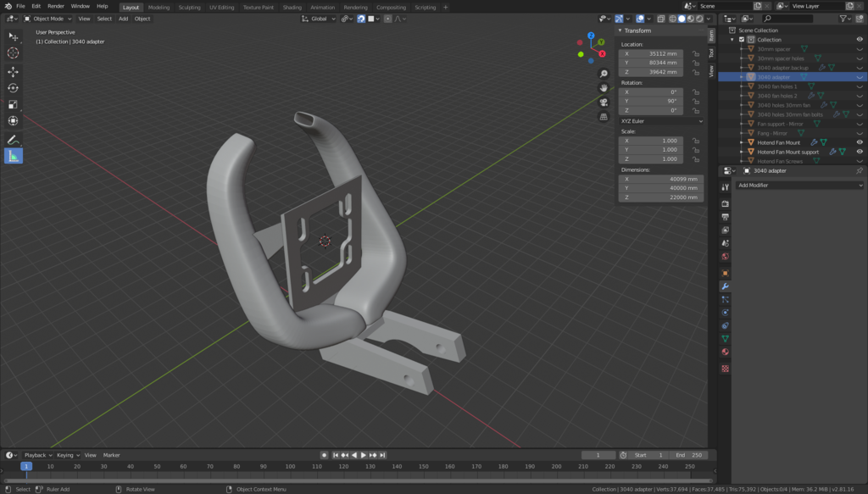The height and width of the screenshot is (494, 868).
Task: Open the Modifiers wrench properties tab
Action: (725, 286)
